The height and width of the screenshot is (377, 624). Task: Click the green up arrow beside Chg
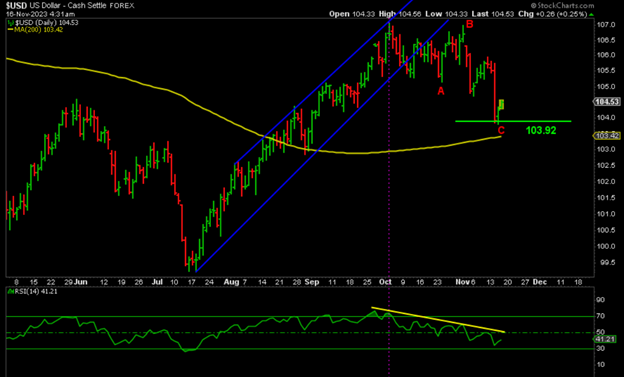[x=591, y=15]
